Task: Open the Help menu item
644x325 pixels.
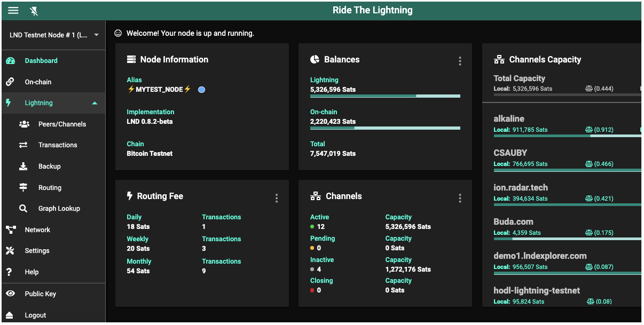Action: pos(53,272)
